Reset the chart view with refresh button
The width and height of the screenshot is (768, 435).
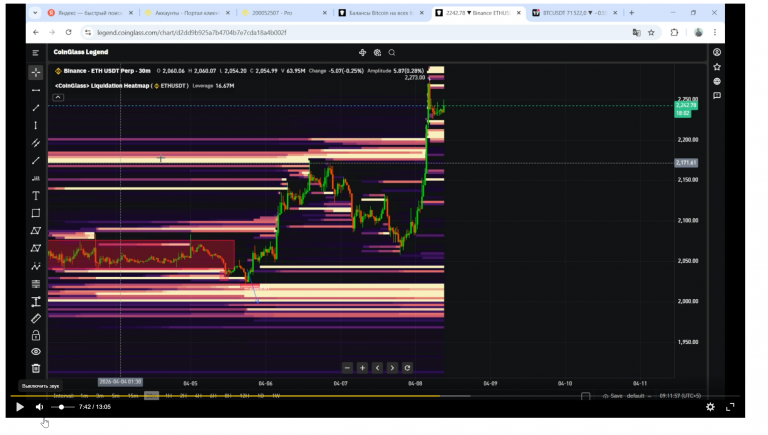pos(407,368)
